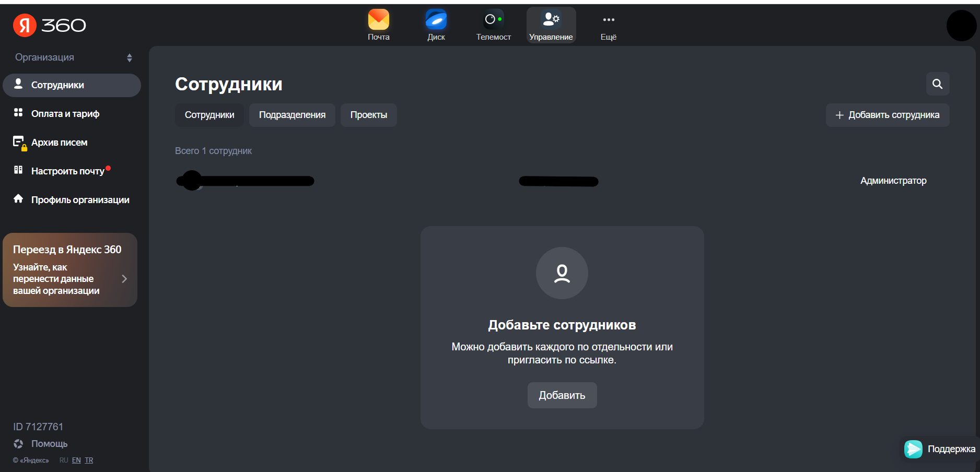The height and width of the screenshot is (472, 980).
Task: Open the user profile avatar
Action: [961, 25]
